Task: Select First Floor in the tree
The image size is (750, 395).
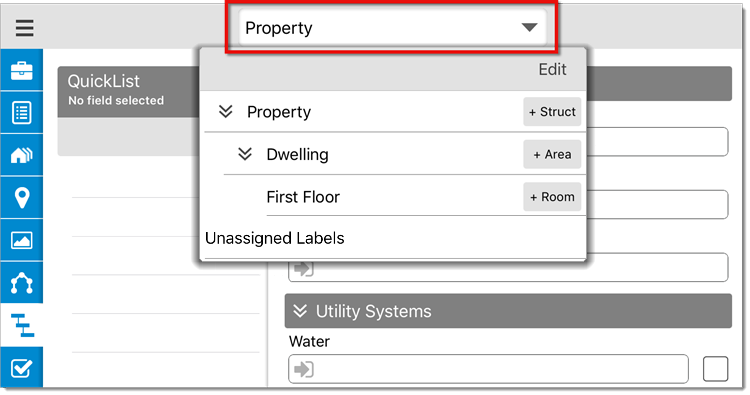Action: coord(303,197)
